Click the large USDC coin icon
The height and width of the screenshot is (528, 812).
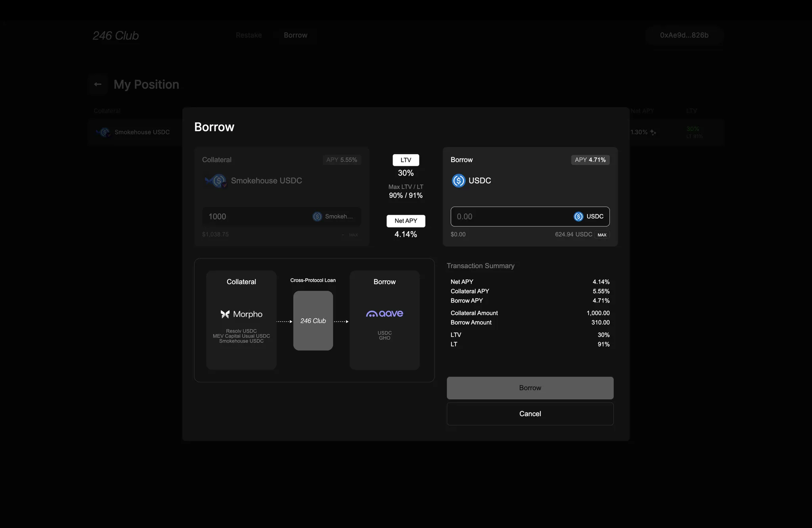pyautogui.click(x=458, y=181)
